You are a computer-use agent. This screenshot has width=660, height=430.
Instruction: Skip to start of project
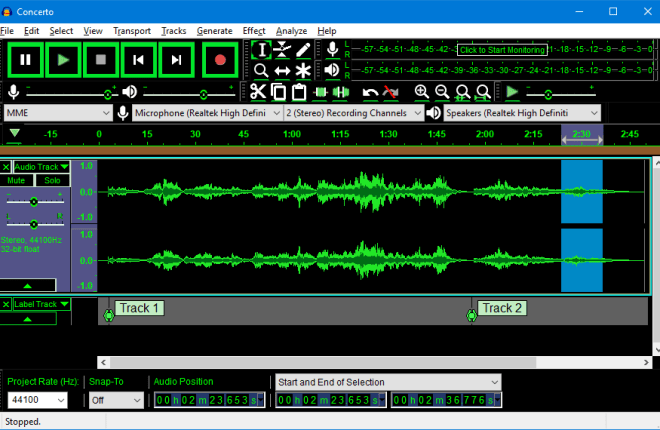pyautogui.click(x=138, y=60)
